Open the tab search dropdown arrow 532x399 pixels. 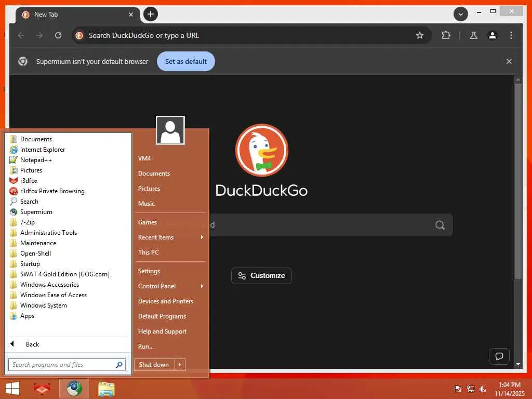[461, 14]
